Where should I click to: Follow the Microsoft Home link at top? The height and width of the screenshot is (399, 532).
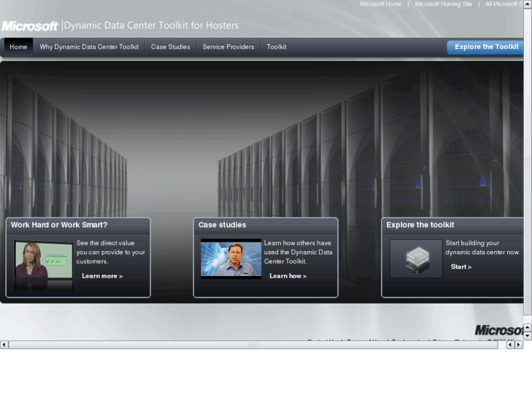[381, 4]
